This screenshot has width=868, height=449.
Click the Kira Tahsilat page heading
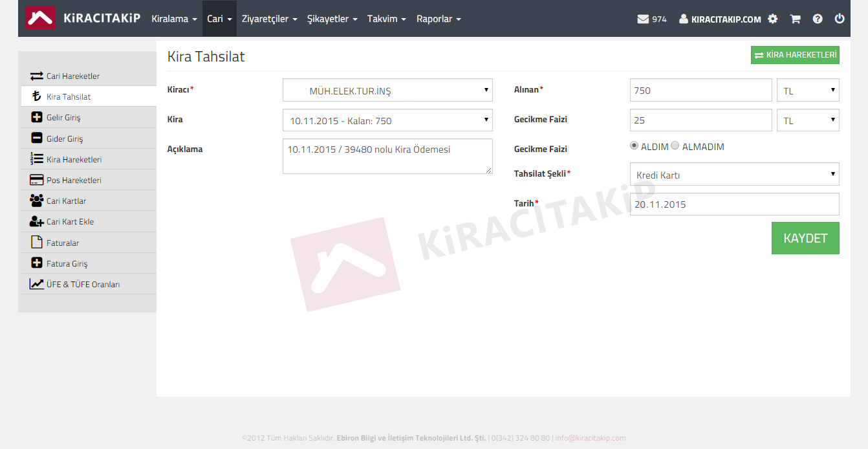206,56
